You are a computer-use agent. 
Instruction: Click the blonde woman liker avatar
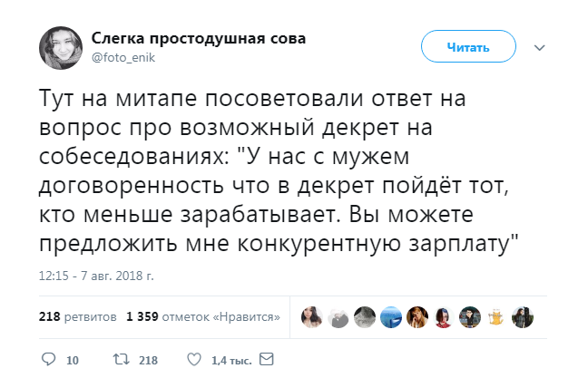click(417, 316)
